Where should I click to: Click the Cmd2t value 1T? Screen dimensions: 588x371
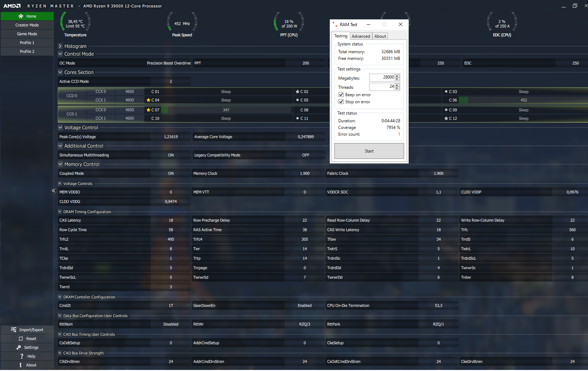[x=171, y=305]
